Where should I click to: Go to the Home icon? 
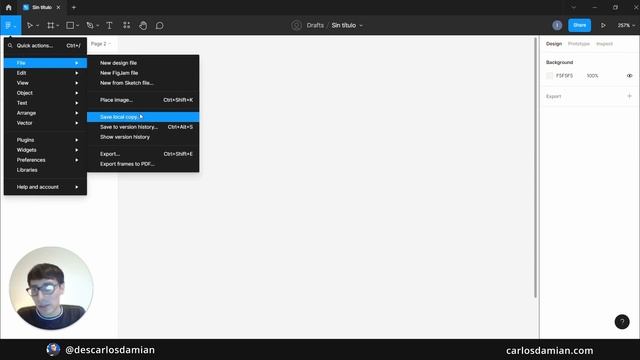[x=9, y=7]
